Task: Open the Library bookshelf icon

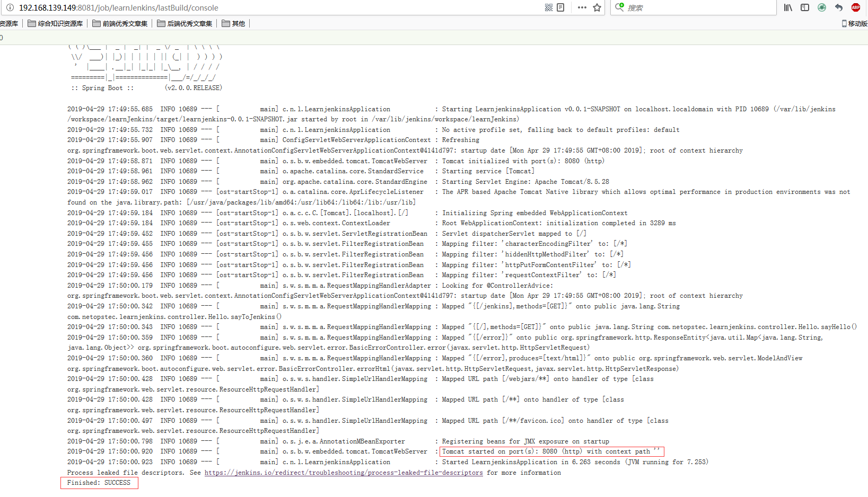Action: [x=788, y=7]
